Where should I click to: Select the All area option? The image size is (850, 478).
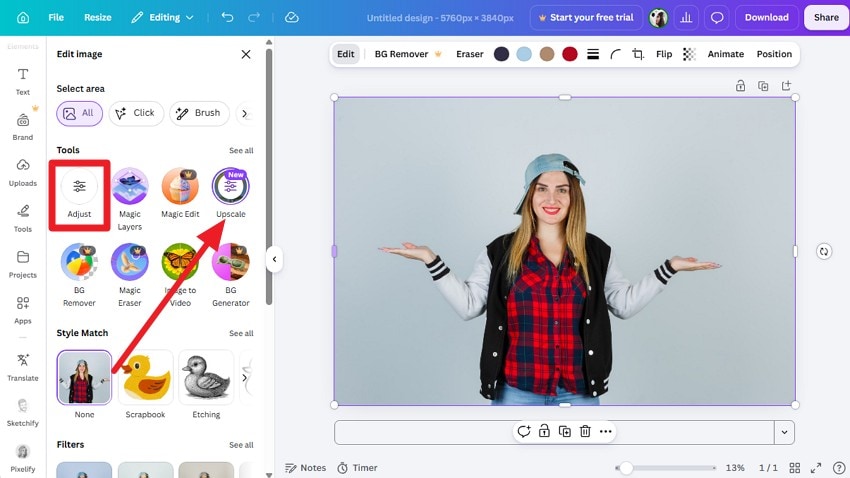click(x=79, y=113)
